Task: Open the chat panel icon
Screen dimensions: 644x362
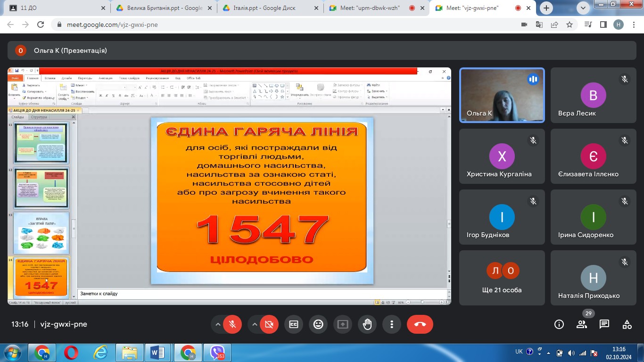Action: click(604, 324)
